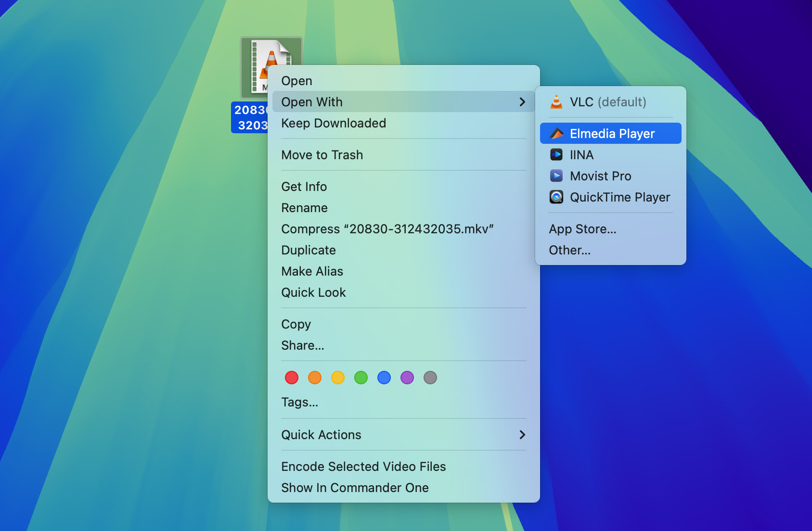This screenshot has width=812, height=531.
Task: Apply the red tag color
Action: click(292, 378)
